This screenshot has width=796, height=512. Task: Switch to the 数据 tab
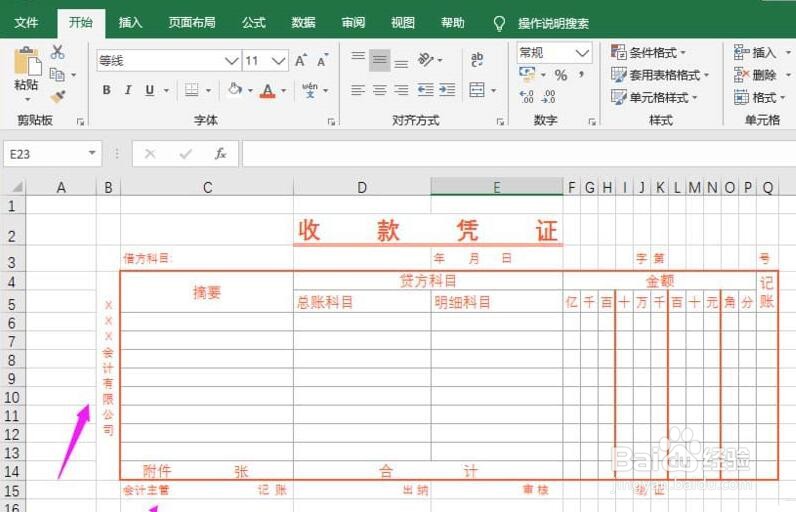pos(304,23)
